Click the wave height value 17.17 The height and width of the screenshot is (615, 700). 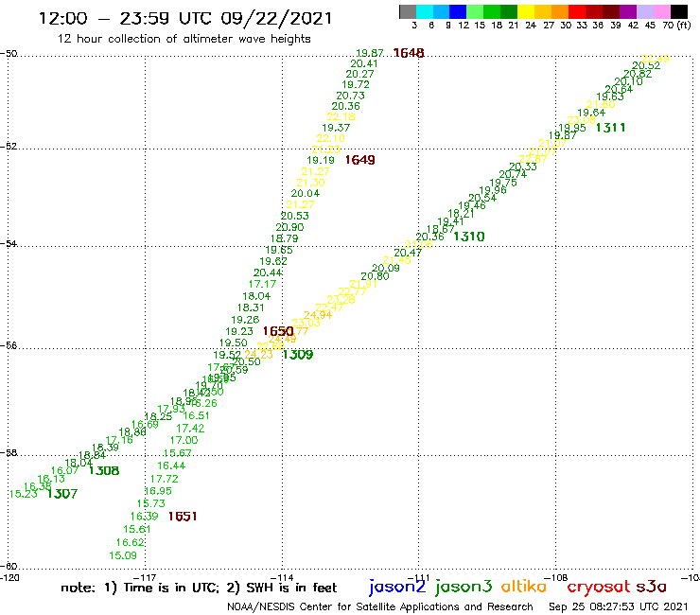pos(263,284)
